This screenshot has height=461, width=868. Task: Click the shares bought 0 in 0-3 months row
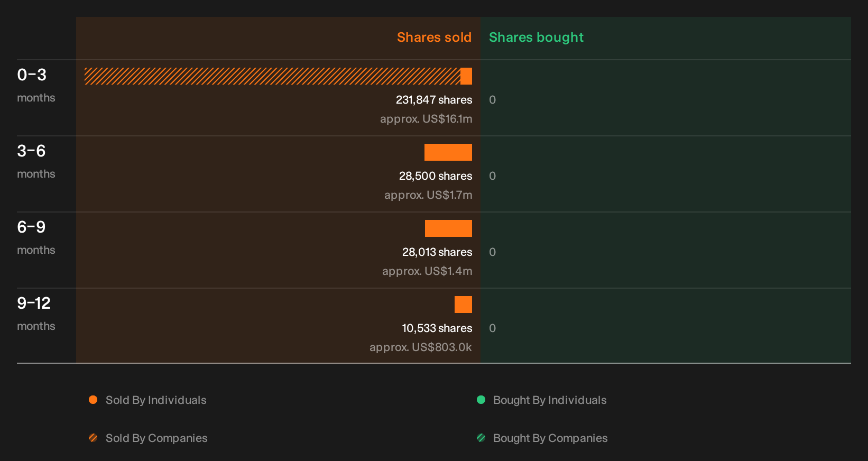click(x=493, y=100)
